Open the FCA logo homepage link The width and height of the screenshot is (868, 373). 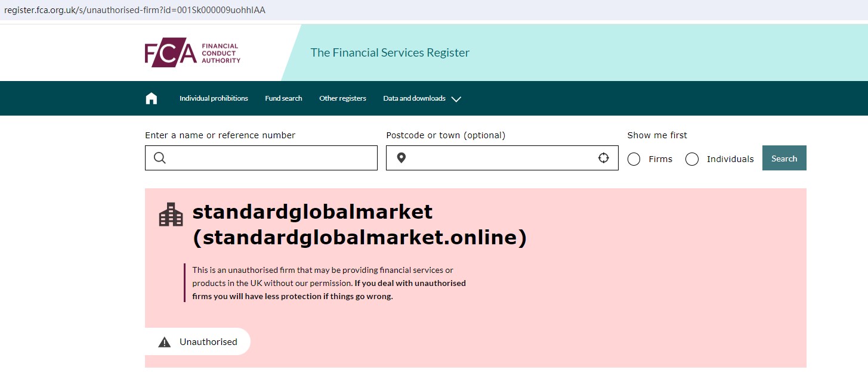[x=192, y=53]
